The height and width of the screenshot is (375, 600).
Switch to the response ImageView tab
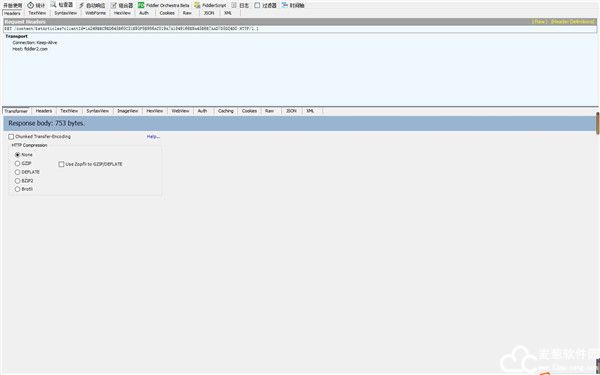pyautogui.click(x=127, y=111)
